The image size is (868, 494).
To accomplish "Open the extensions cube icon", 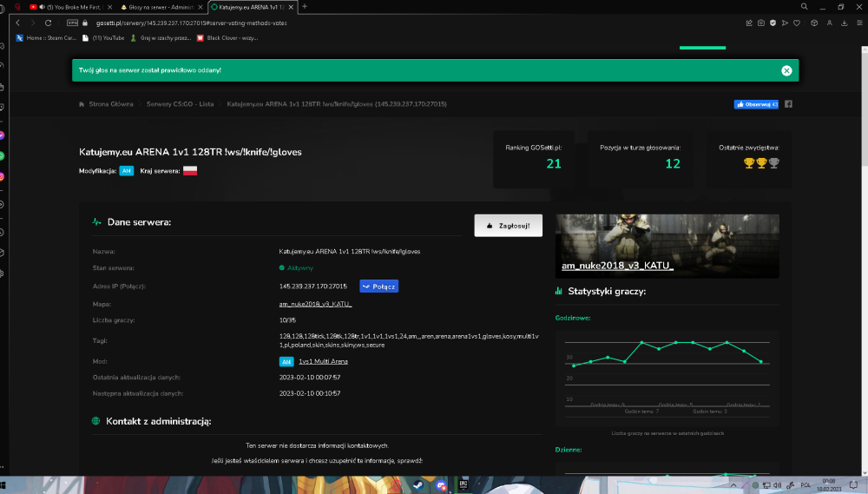I will coord(814,23).
